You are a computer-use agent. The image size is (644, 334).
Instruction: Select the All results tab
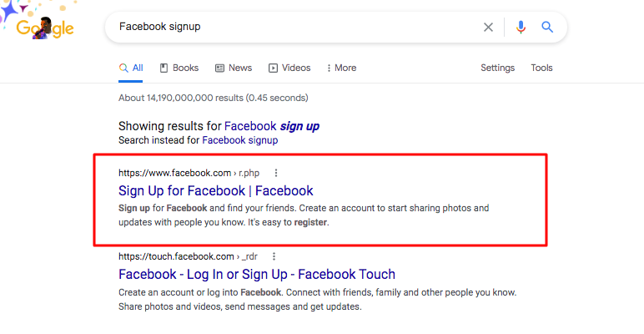tap(131, 68)
